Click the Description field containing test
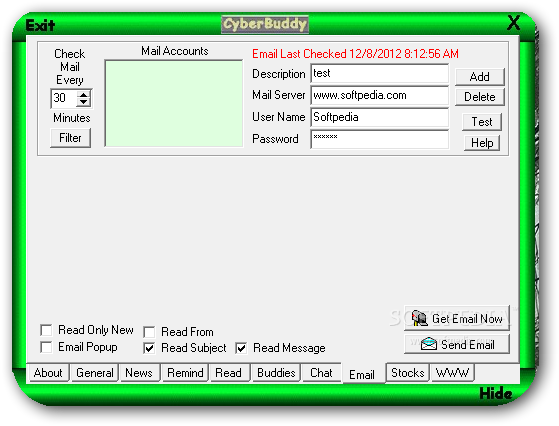 pos(380,73)
